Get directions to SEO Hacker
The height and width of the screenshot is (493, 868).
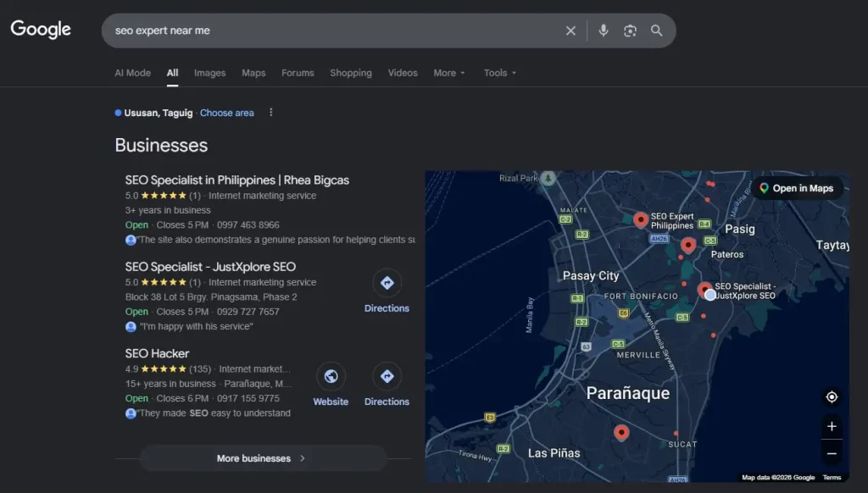point(387,385)
